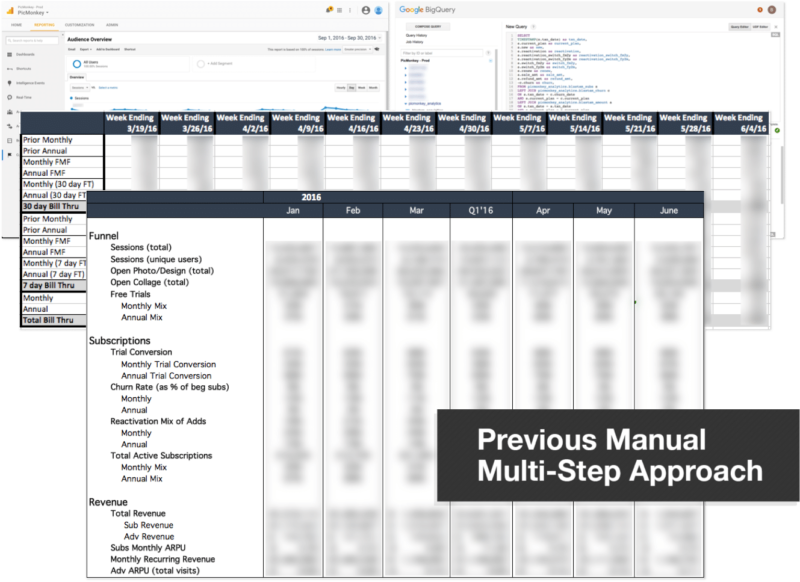This screenshot has height=582, width=800.
Task: Click the Google Analytics logo icon
Action: click(x=10, y=10)
